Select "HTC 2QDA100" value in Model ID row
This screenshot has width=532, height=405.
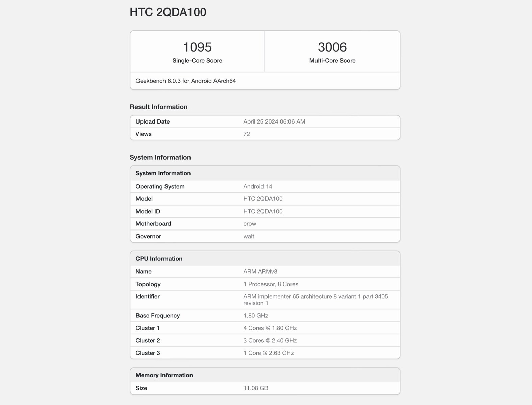[x=263, y=211]
